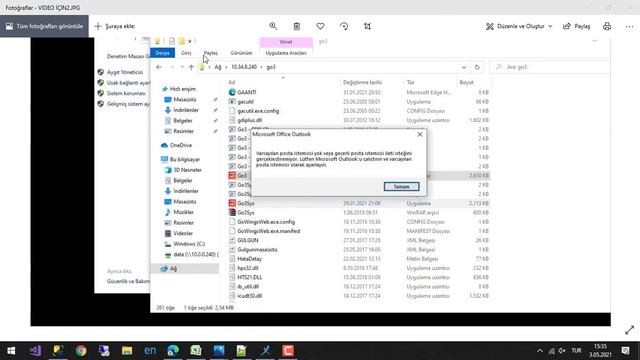The height and width of the screenshot is (360, 640).
Task: Click Aygıt Yöneticisi link in Control Panel window
Action: click(x=124, y=72)
